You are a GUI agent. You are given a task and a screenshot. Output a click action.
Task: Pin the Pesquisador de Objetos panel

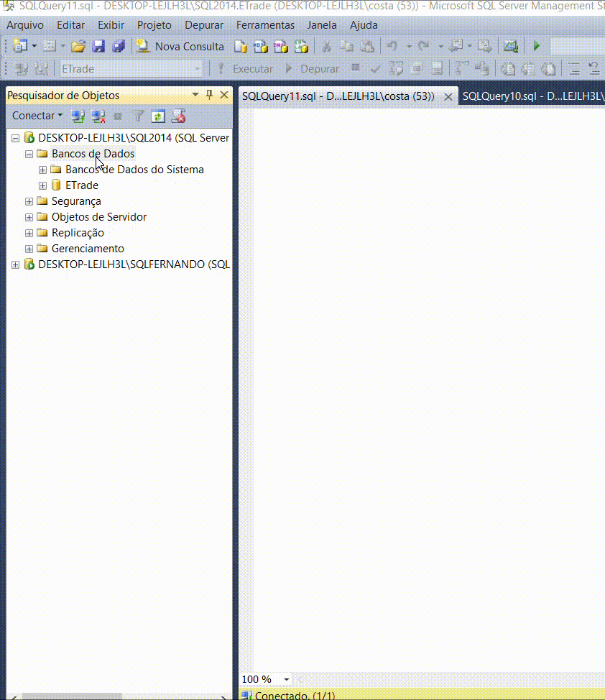(x=209, y=95)
